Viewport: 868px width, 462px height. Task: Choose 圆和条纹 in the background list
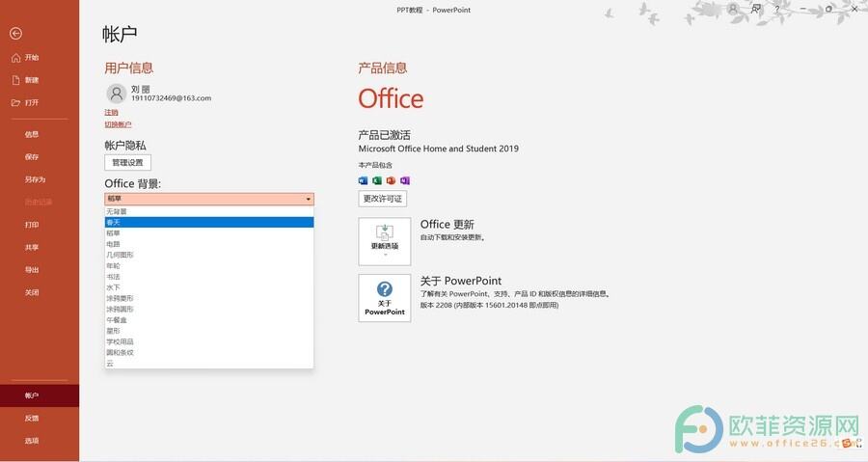(209, 352)
